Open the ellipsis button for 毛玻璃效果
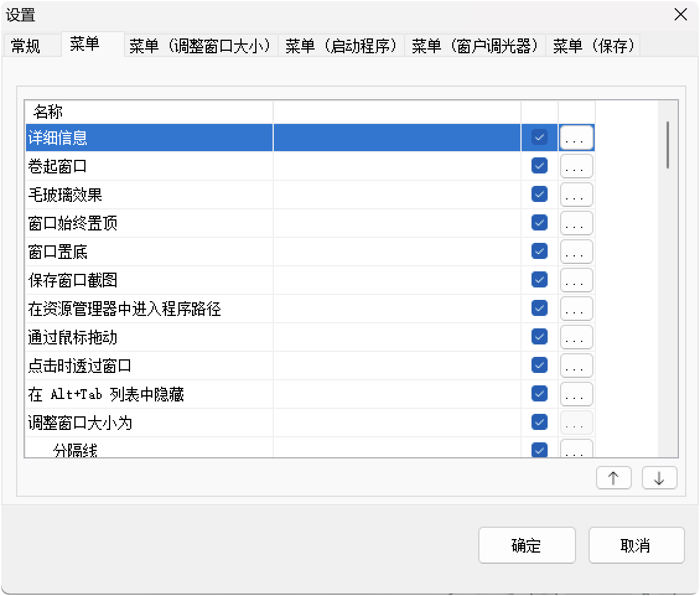The image size is (700, 596). click(576, 195)
